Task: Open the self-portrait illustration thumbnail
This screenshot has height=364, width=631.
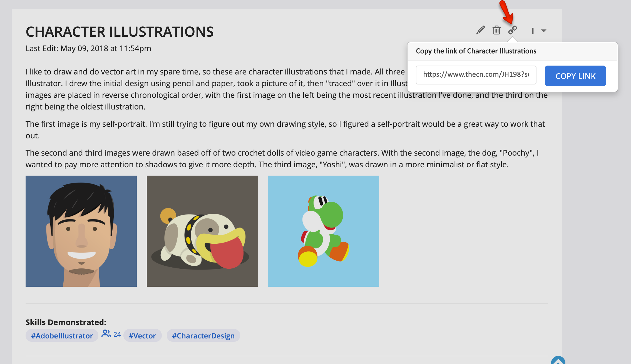Action: coord(81,231)
